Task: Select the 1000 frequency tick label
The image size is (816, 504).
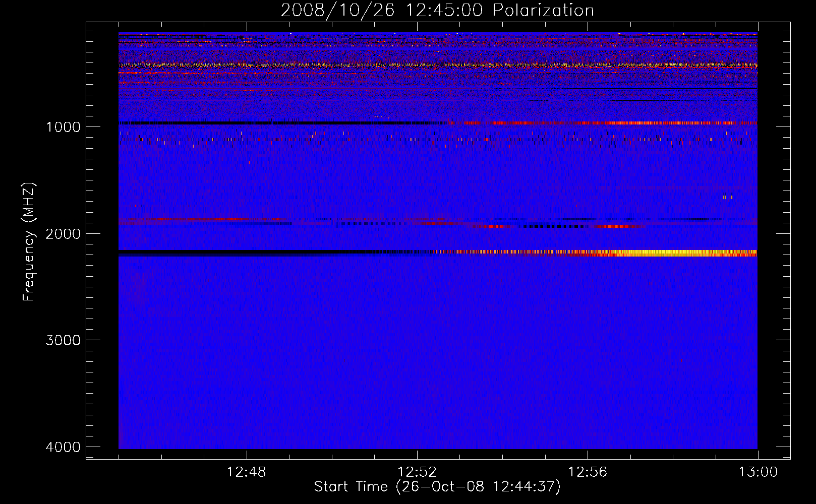Action: [63, 127]
